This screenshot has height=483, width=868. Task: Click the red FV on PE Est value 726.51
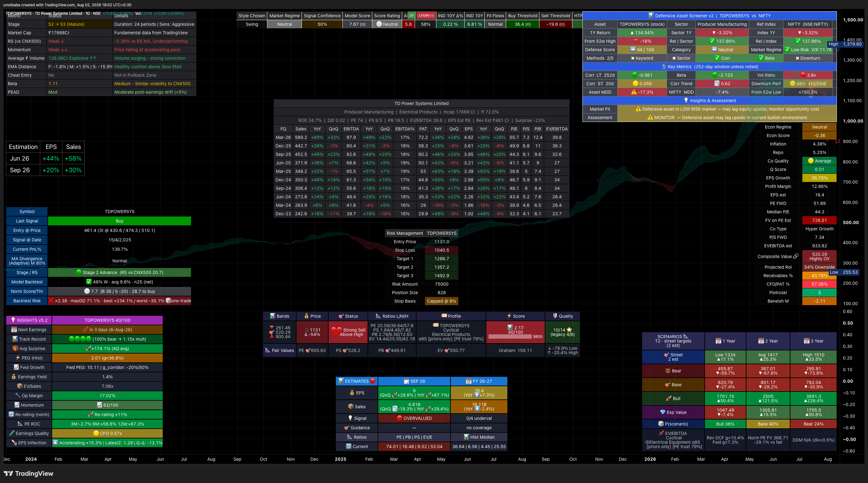pos(820,220)
